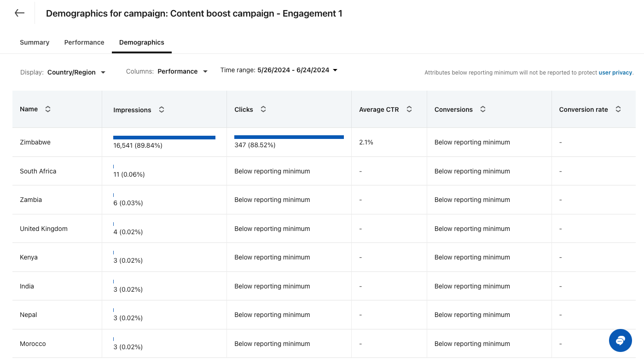Switch to the Summary tab
This screenshot has height=363, width=644.
point(35,42)
